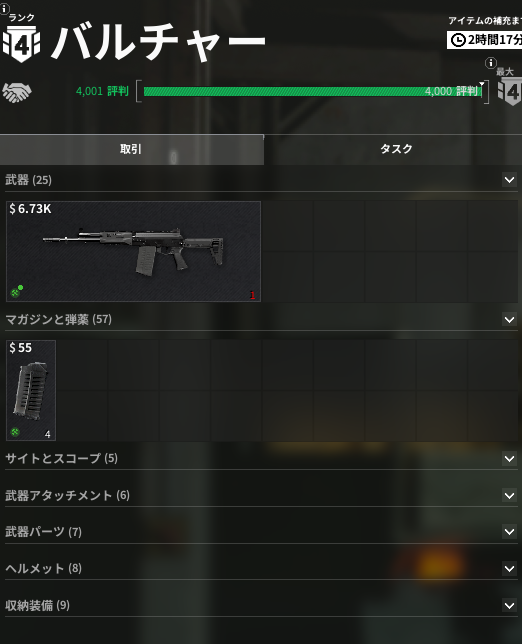Switch to the タスク tab
Viewport: 522px width, 644px height.
point(396,149)
